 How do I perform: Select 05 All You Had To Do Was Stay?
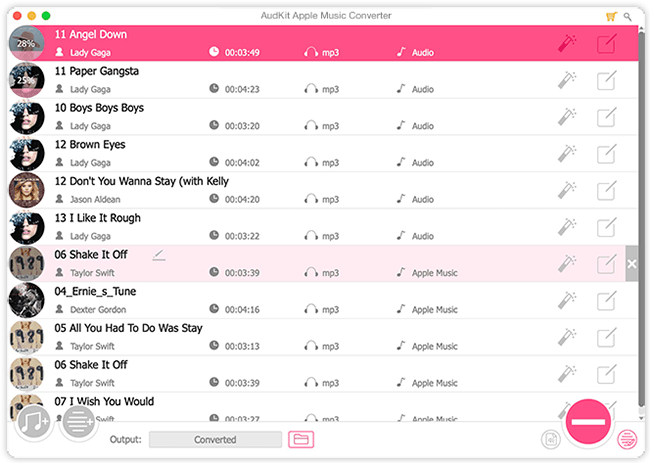coord(129,328)
